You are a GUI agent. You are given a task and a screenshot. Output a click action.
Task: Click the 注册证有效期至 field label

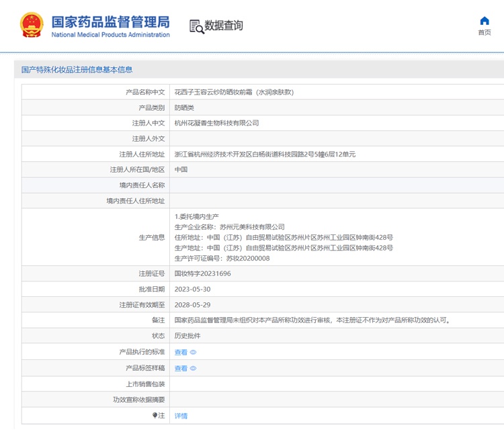point(142,305)
